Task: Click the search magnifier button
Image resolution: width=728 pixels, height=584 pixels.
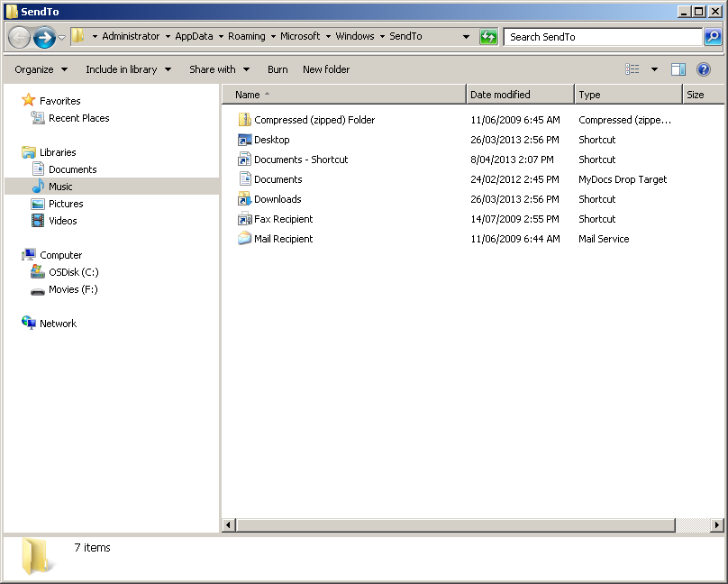Action: [x=713, y=37]
